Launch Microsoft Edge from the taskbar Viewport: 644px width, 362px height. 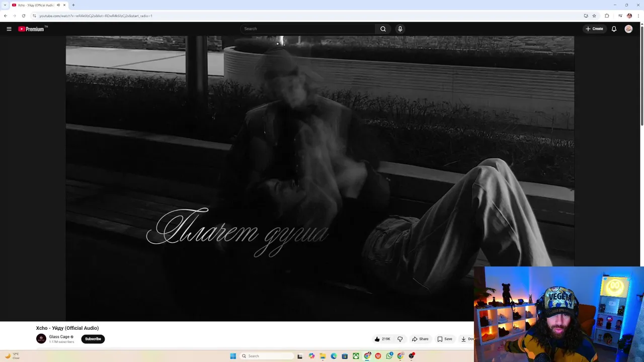point(334,356)
